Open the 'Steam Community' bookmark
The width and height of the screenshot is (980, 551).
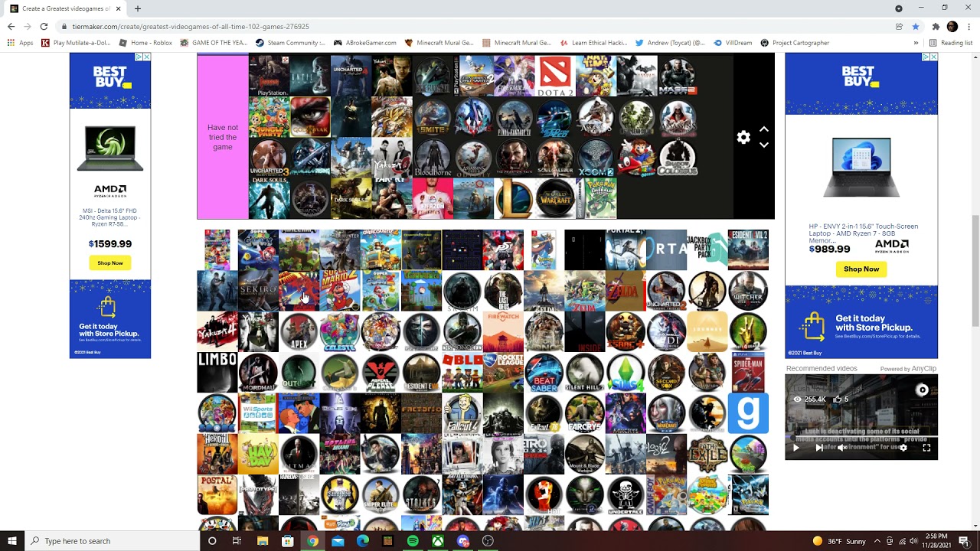click(x=291, y=43)
